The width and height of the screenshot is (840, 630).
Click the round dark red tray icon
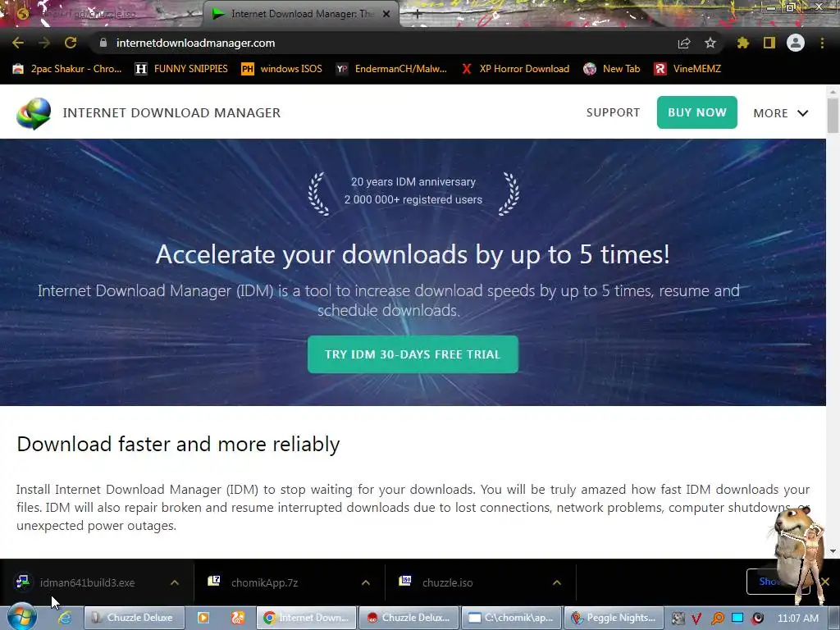tap(757, 619)
